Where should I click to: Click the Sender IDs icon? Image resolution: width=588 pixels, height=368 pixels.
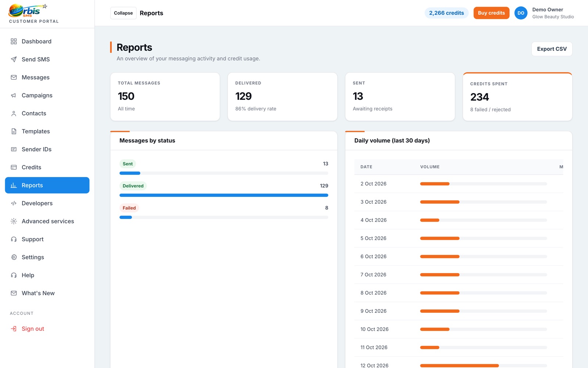(x=14, y=149)
